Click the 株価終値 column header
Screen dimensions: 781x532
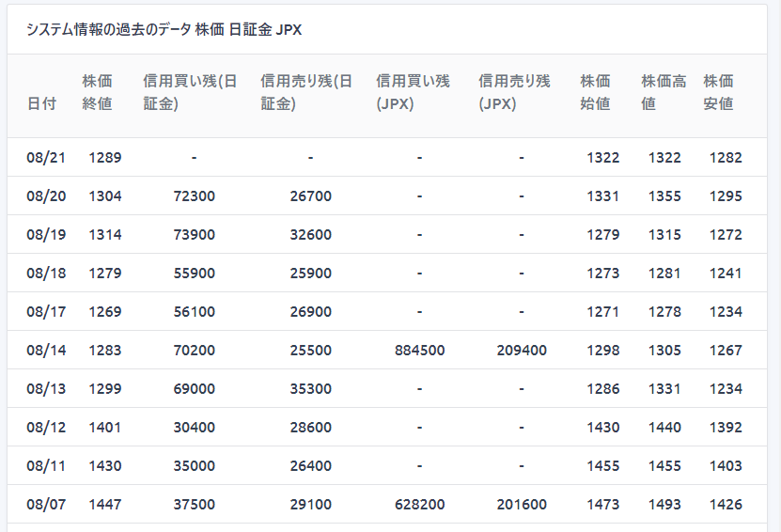click(x=97, y=92)
